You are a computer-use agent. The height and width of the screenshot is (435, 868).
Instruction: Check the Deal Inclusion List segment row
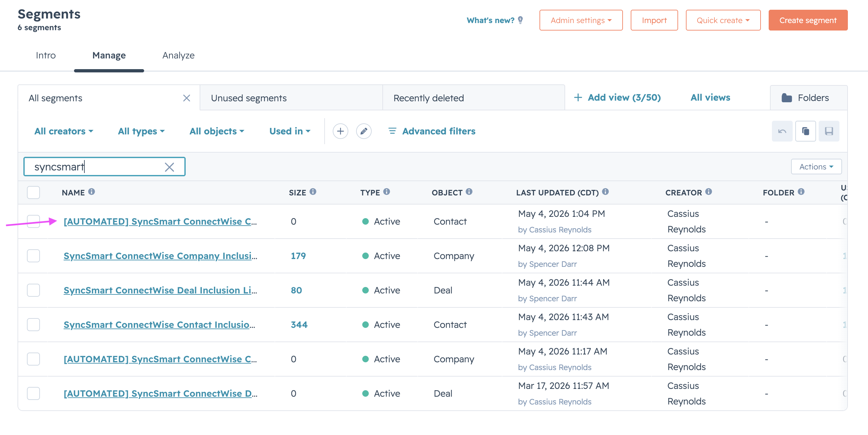(x=33, y=290)
